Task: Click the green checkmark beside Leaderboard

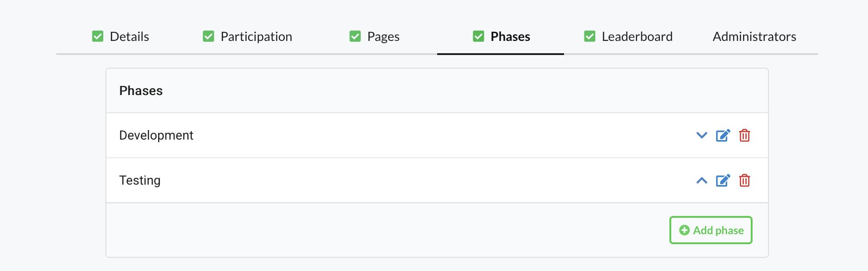Action: 589,36
